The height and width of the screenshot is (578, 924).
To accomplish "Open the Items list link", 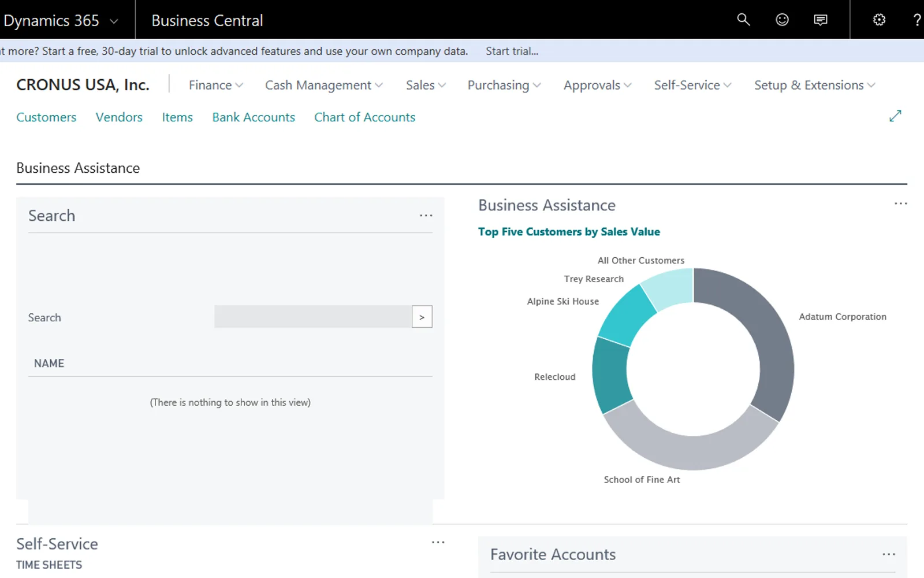I will click(177, 117).
